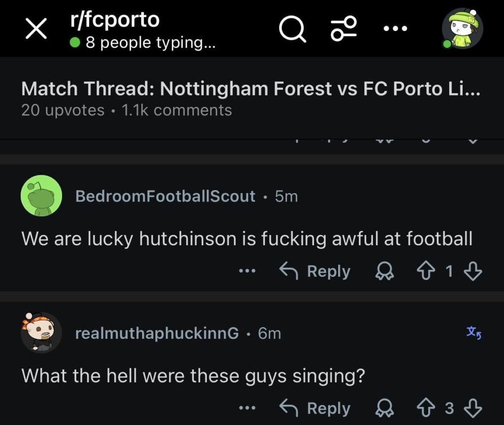This screenshot has width=504, height=425.
Task: Open more options on BedroomFootballScout's comment
Action: tap(247, 270)
